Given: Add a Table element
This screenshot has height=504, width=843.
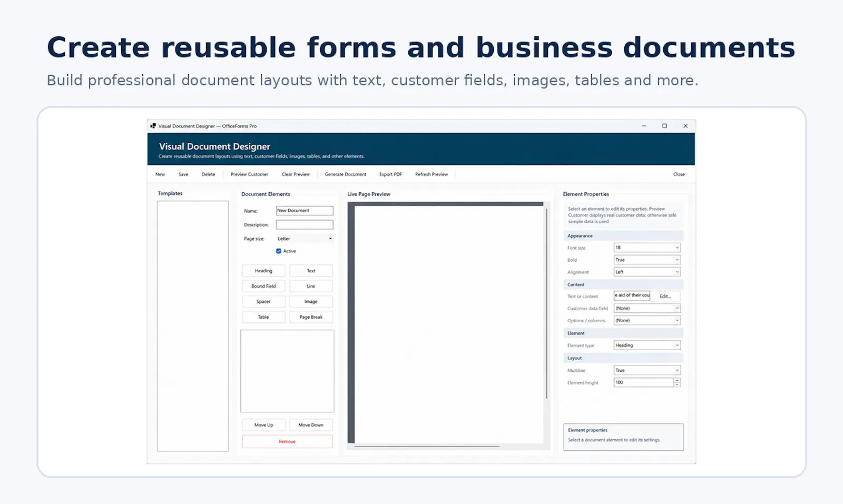Looking at the screenshot, I should [263, 317].
